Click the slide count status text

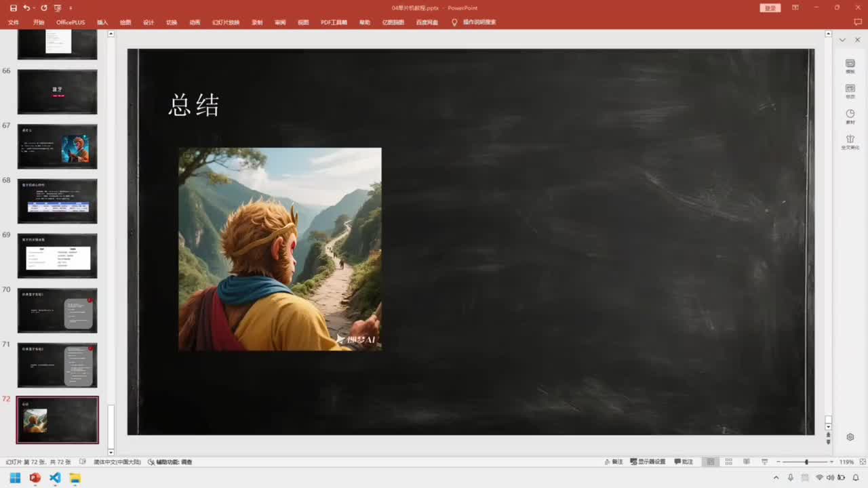point(37,462)
